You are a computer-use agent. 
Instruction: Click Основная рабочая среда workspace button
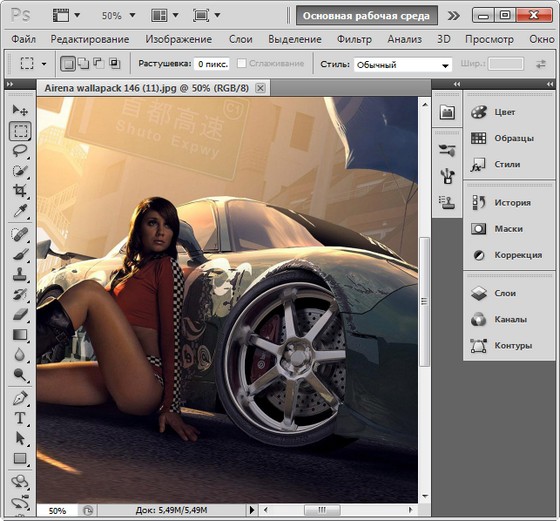(366, 16)
